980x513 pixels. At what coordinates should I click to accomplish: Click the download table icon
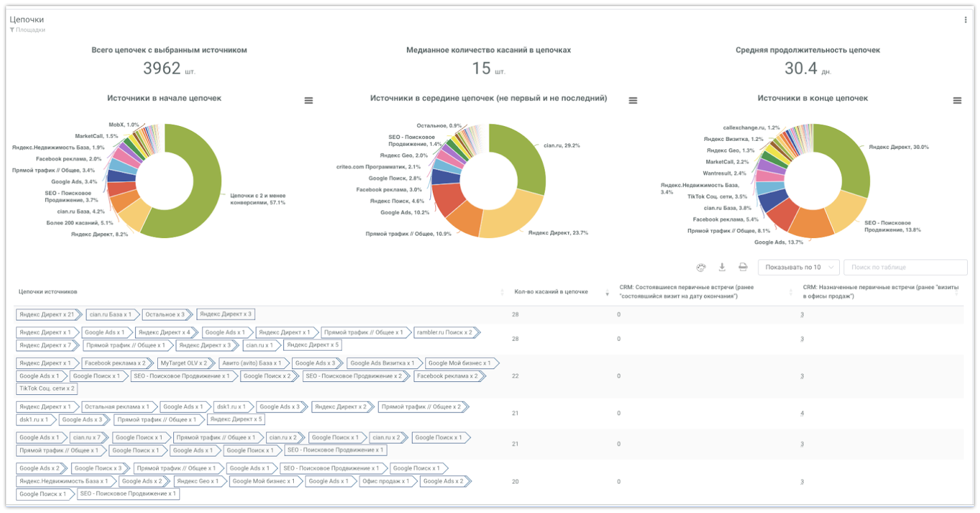(722, 267)
